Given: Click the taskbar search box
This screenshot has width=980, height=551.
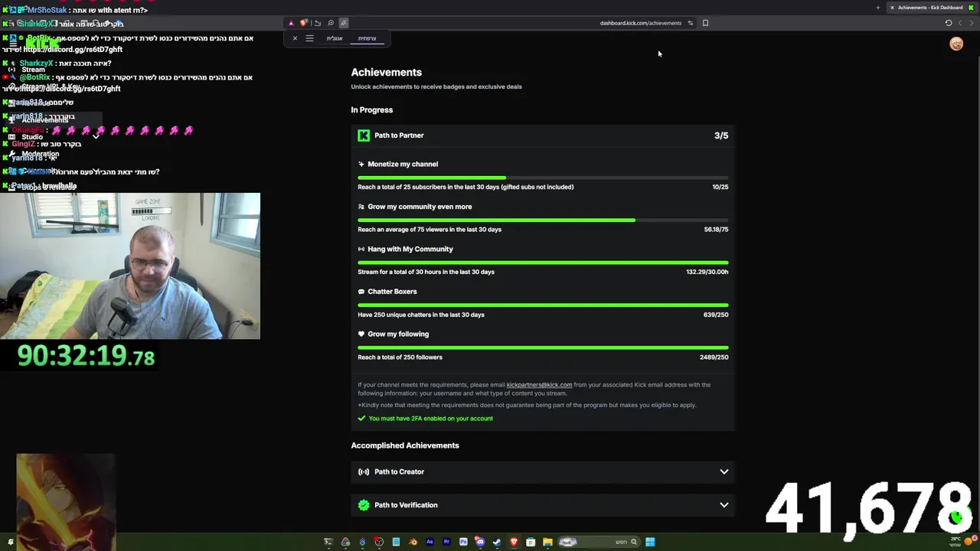Looking at the screenshot, I should 599,542.
